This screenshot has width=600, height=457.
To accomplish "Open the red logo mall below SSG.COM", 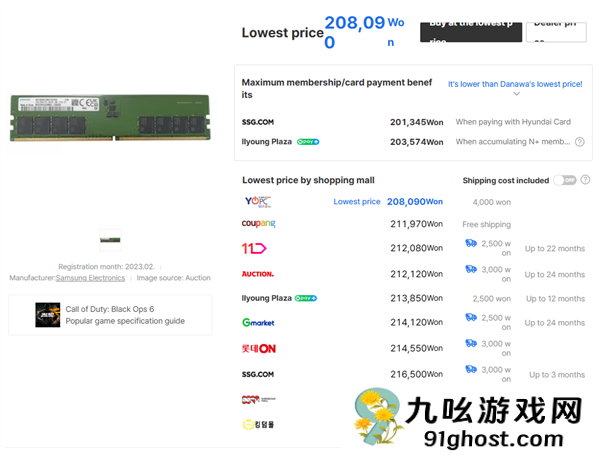I will click(x=258, y=400).
